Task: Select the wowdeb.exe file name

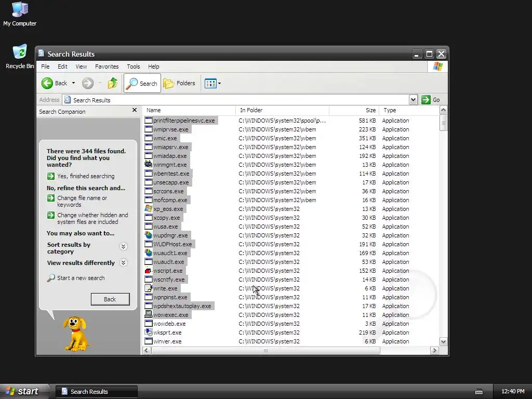Action: tap(169, 324)
